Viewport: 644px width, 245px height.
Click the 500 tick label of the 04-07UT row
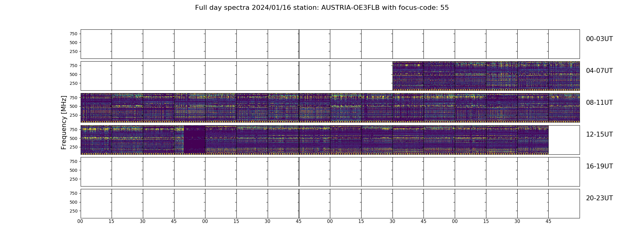pos(74,74)
